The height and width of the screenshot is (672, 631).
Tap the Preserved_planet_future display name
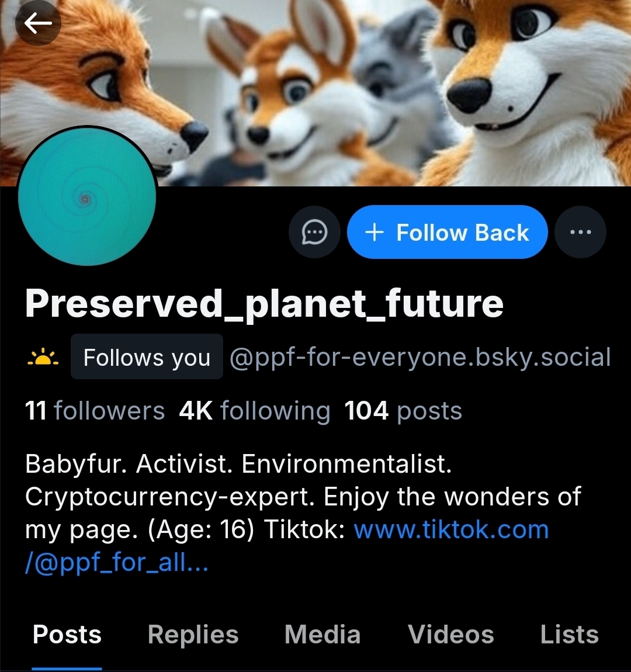point(264,304)
